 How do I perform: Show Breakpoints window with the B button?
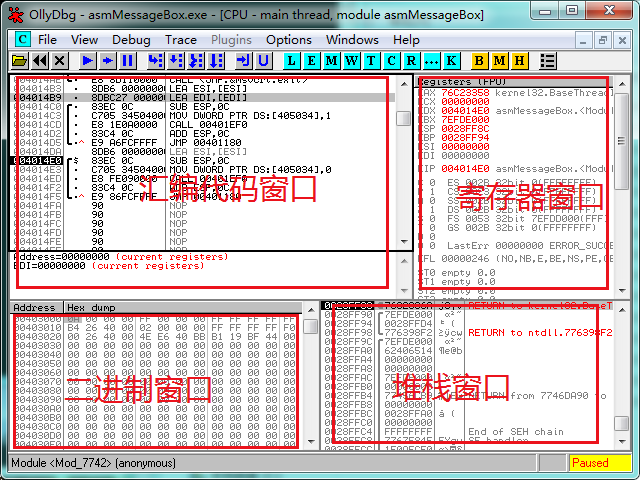pyautogui.click(x=479, y=61)
